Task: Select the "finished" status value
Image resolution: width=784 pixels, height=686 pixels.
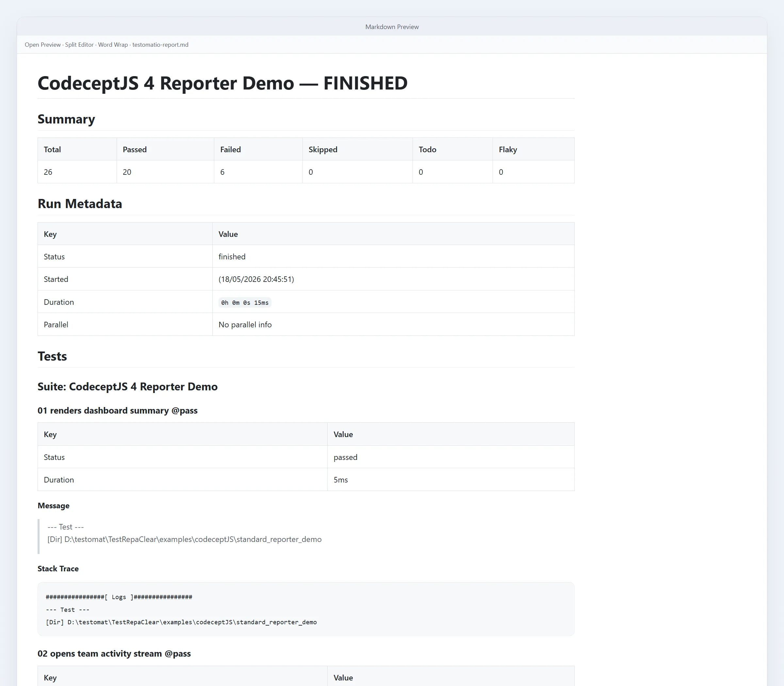Action: click(232, 256)
